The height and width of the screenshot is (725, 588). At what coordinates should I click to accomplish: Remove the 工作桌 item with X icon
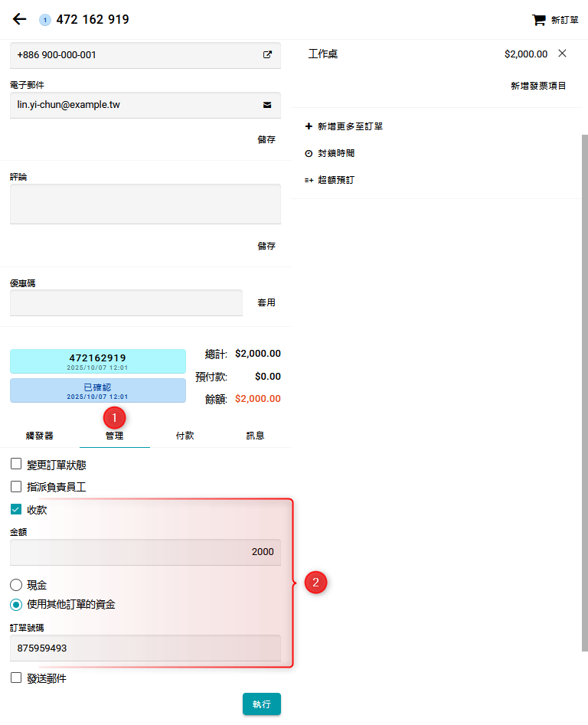coord(562,54)
